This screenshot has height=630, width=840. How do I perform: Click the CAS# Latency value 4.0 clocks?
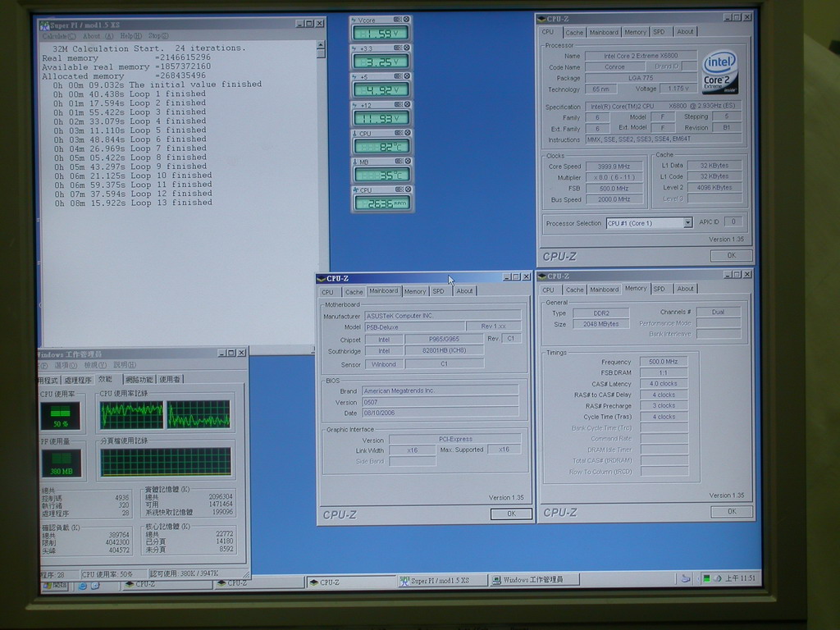tap(663, 384)
